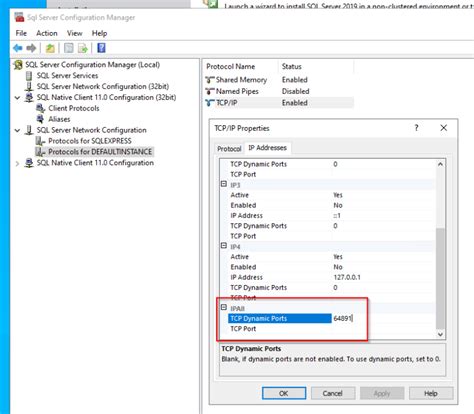Screen dimensions: 474x414
Task: Click the TCP/IP protocol icon
Action: pyautogui.click(x=210, y=103)
